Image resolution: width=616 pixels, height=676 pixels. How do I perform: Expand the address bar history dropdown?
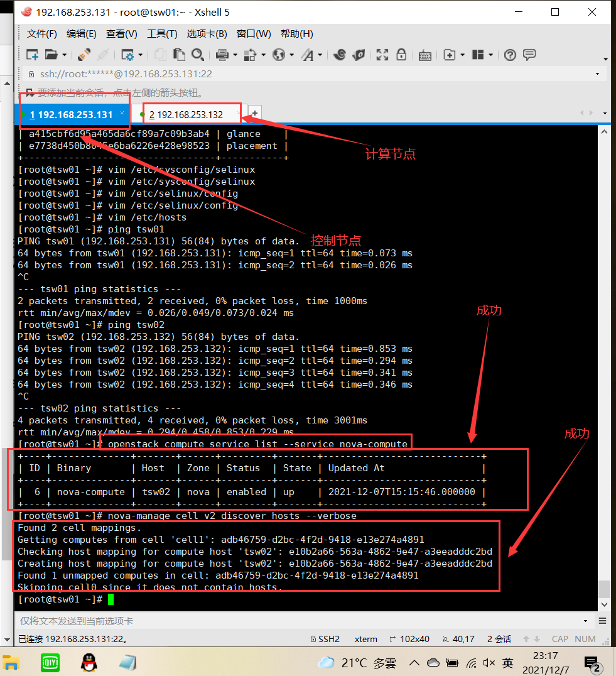pos(598,74)
